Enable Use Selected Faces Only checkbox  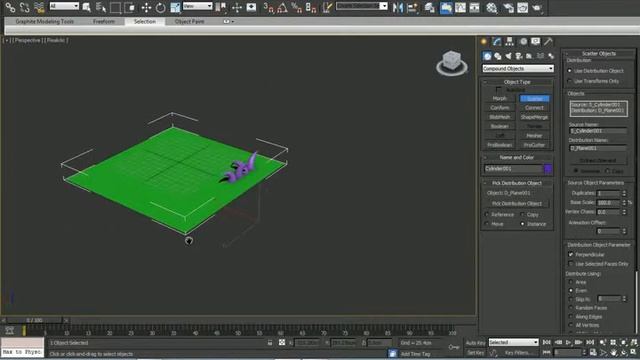coord(571,264)
